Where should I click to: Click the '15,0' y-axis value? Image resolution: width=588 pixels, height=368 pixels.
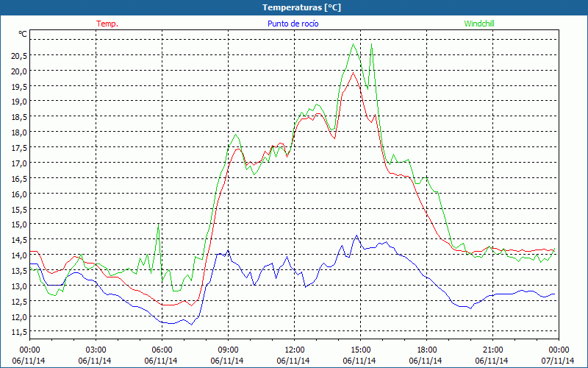(19, 224)
